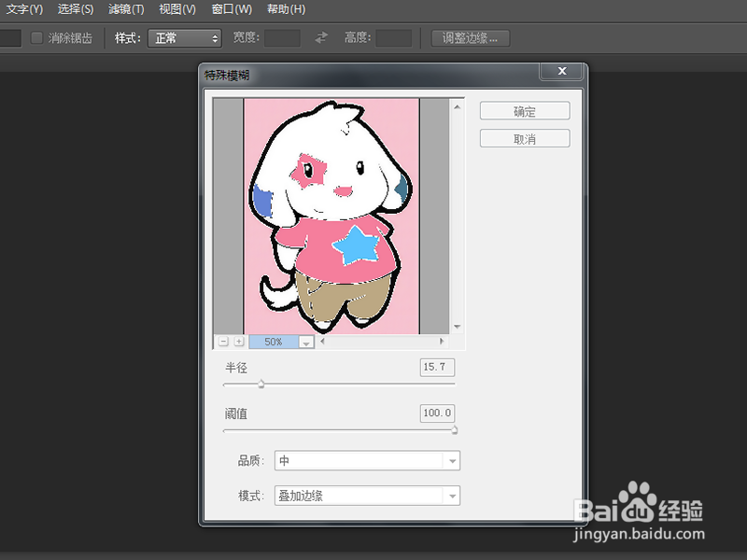Click the 半径 radius slider handle
The height and width of the screenshot is (560, 747).
coord(261,384)
